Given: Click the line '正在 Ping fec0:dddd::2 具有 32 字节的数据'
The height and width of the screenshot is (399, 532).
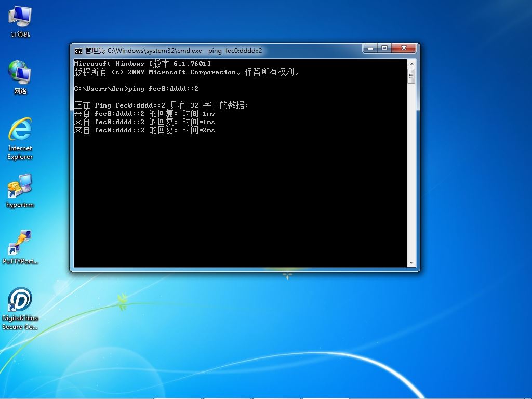Looking at the screenshot, I should (x=161, y=105).
